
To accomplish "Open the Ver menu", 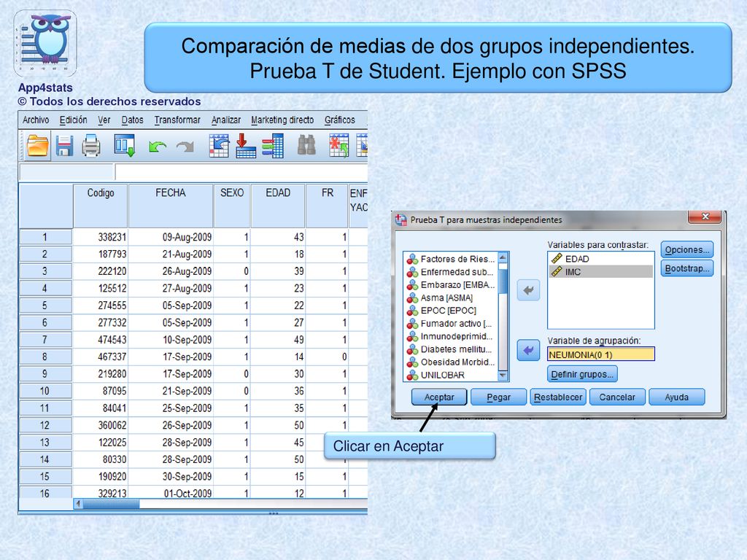I will pos(104,120).
